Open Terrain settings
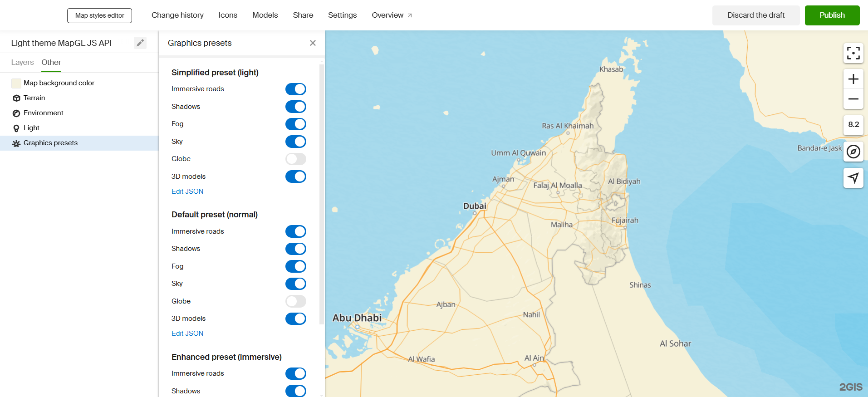868x397 pixels. 34,98
